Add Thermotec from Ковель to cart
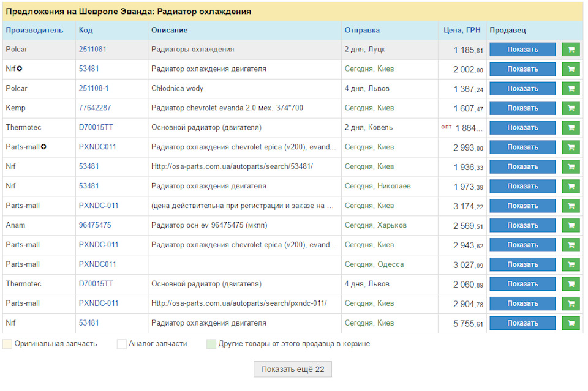 tap(571, 127)
